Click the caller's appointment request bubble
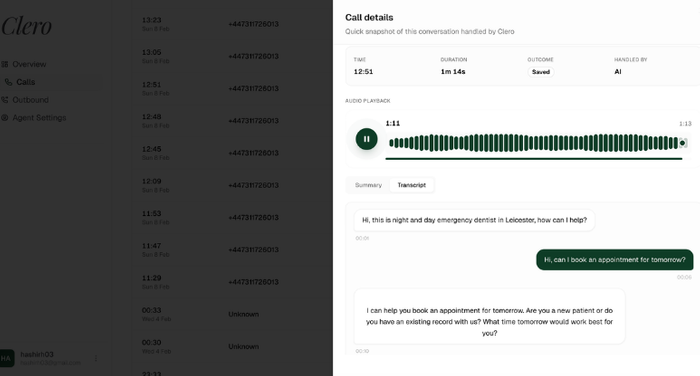Viewport: 700px width, 376px height. (614, 260)
